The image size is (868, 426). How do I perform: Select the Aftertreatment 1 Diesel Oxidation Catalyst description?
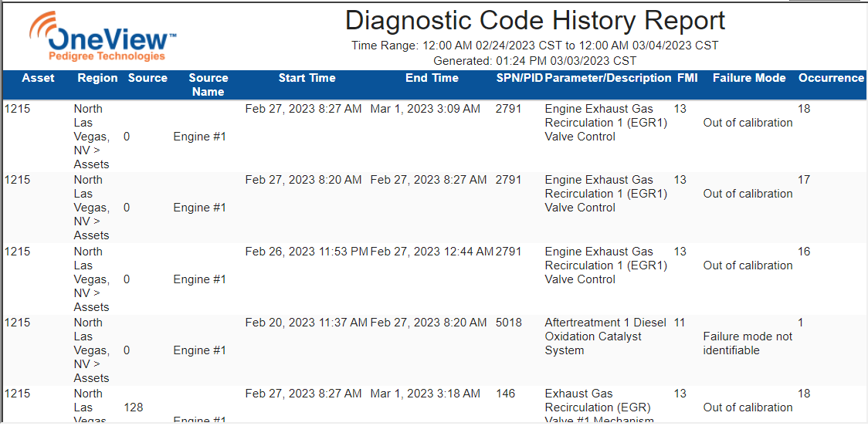tap(605, 336)
